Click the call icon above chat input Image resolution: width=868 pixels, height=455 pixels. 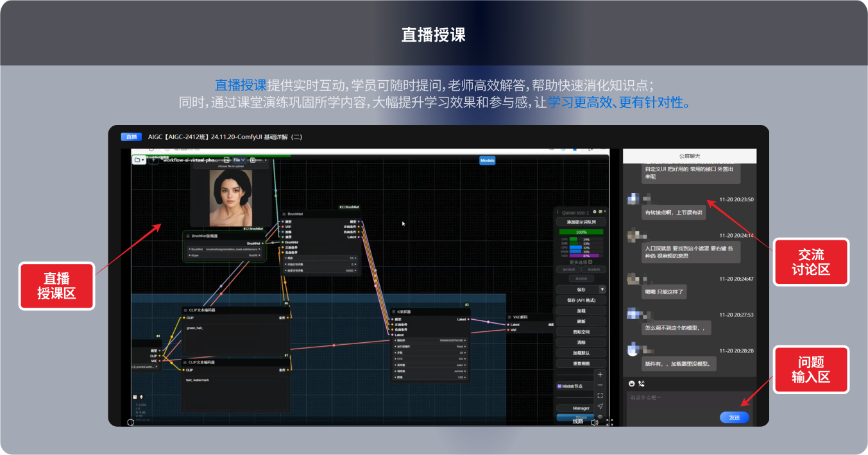[642, 383]
